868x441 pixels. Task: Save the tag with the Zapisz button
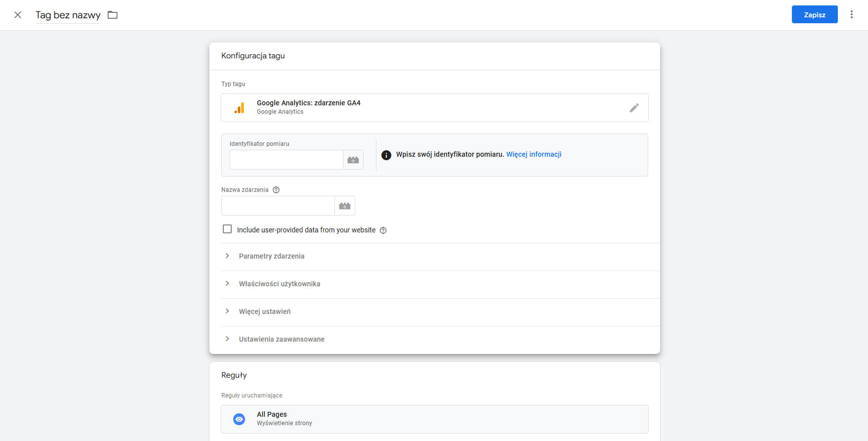[815, 14]
